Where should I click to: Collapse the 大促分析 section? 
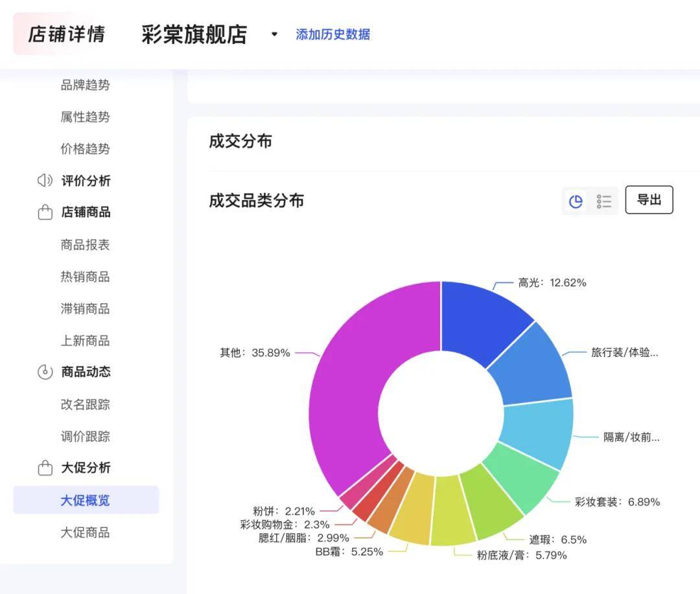coord(86,468)
